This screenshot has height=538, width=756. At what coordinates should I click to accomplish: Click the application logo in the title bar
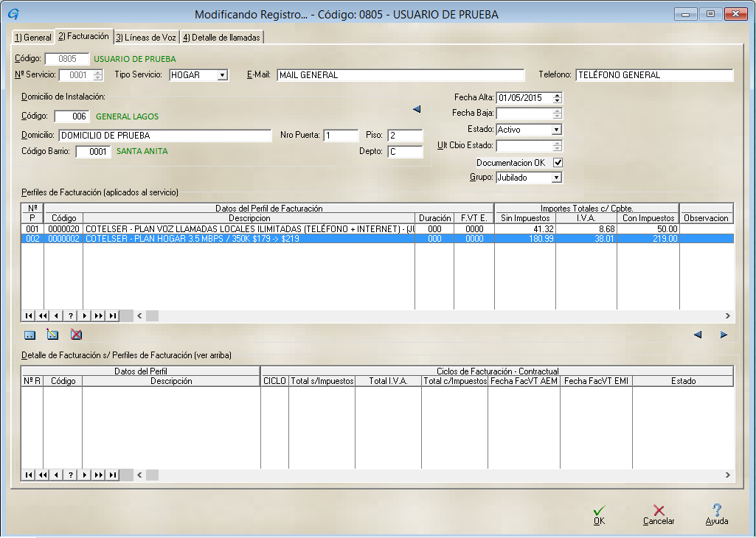click(x=13, y=14)
